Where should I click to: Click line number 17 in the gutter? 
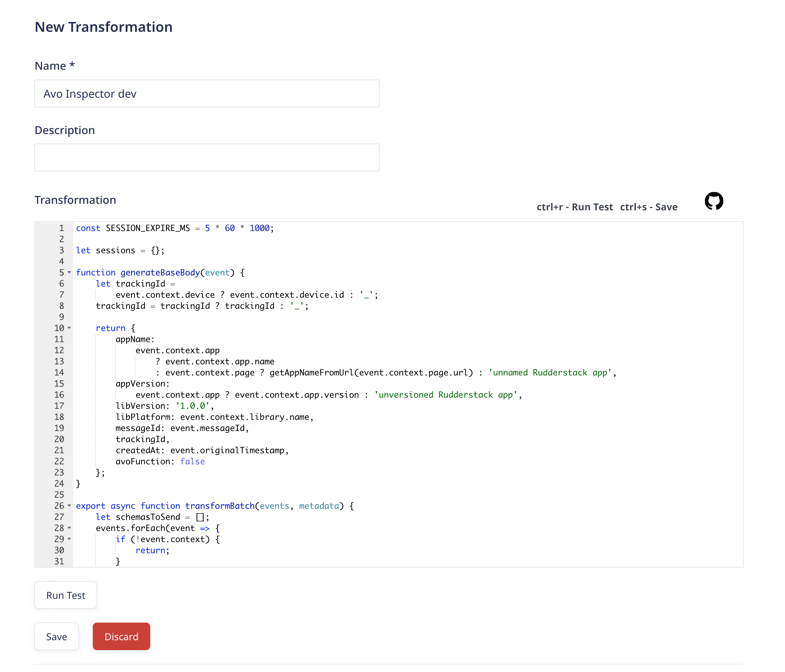click(59, 406)
